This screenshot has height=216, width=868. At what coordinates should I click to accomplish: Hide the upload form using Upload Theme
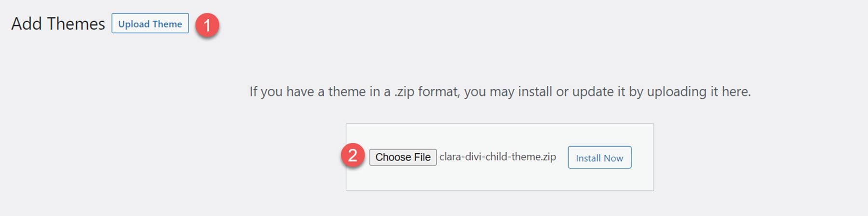tap(150, 24)
